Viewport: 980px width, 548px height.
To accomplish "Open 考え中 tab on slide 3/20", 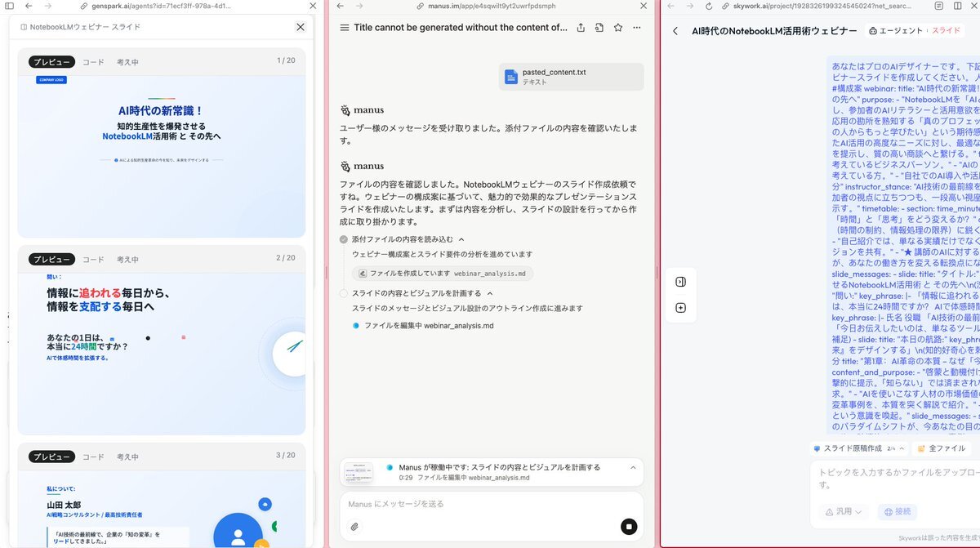I will [x=127, y=457].
